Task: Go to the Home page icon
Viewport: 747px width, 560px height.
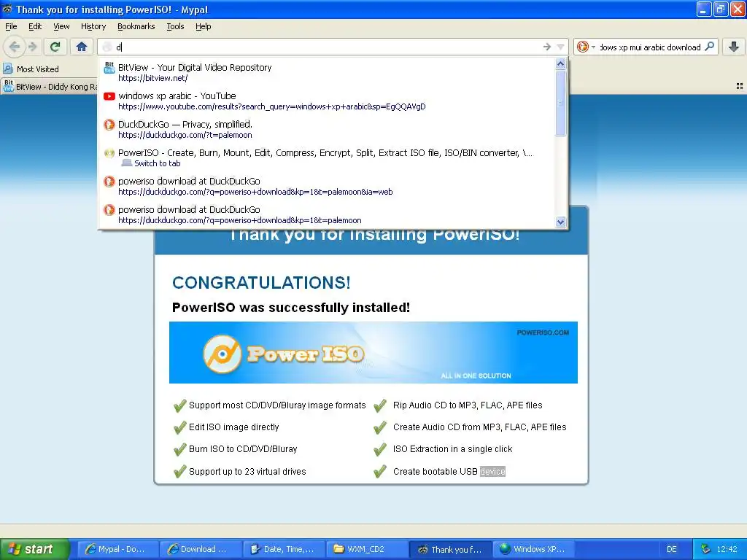Action: click(82, 47)
